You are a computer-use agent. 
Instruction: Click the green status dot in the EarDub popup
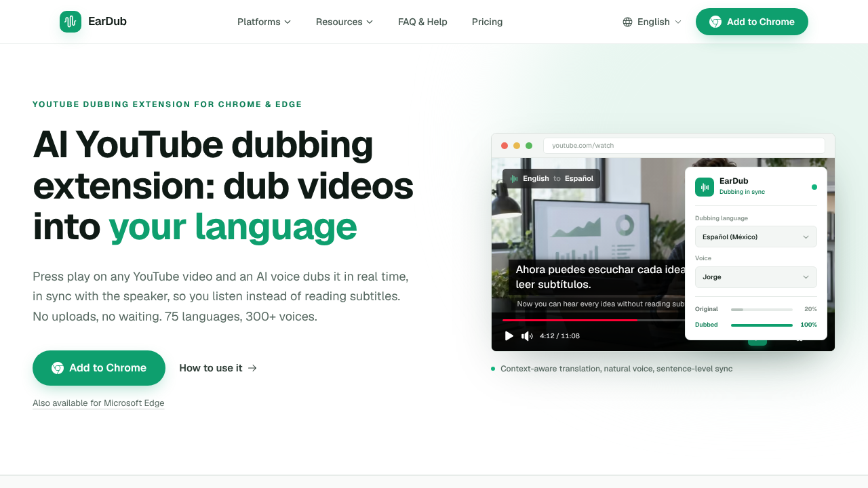click(814, 187)
